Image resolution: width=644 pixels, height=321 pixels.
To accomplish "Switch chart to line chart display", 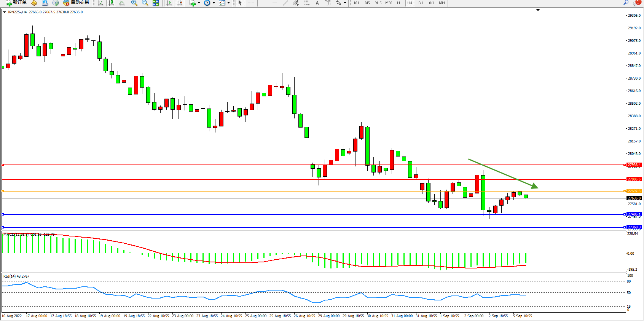I will (x=122, y=3).
